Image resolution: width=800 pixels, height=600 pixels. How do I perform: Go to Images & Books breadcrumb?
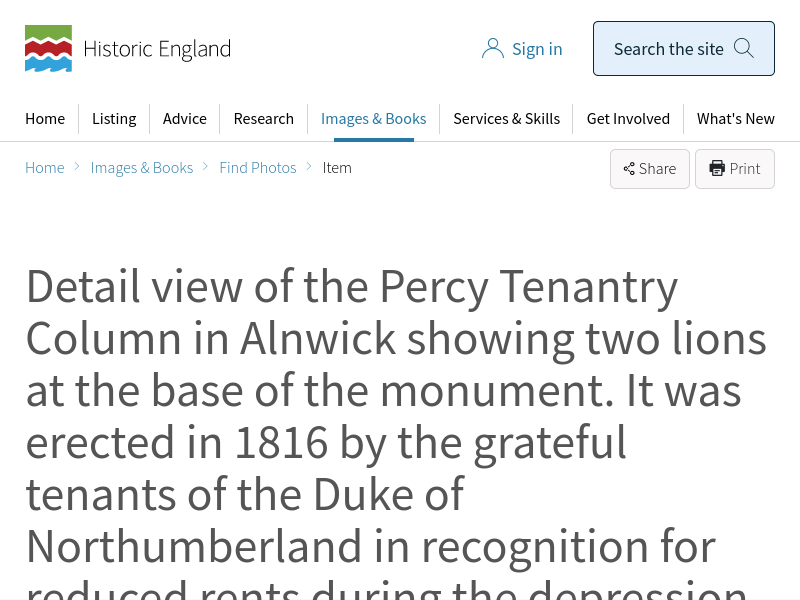coord(142,168)
